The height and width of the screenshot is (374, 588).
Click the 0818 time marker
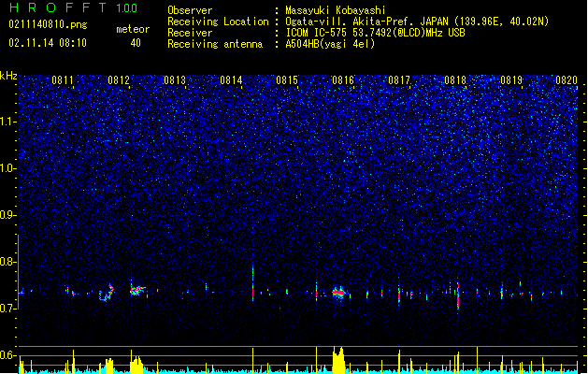tap(455, 80)
